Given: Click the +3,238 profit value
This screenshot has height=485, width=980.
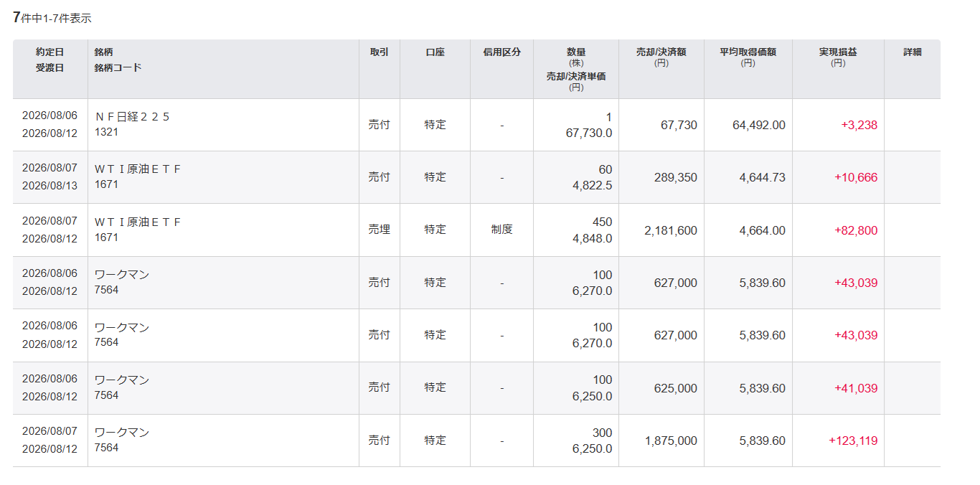Looking at the screenshot, I should (x=859, y=125).
